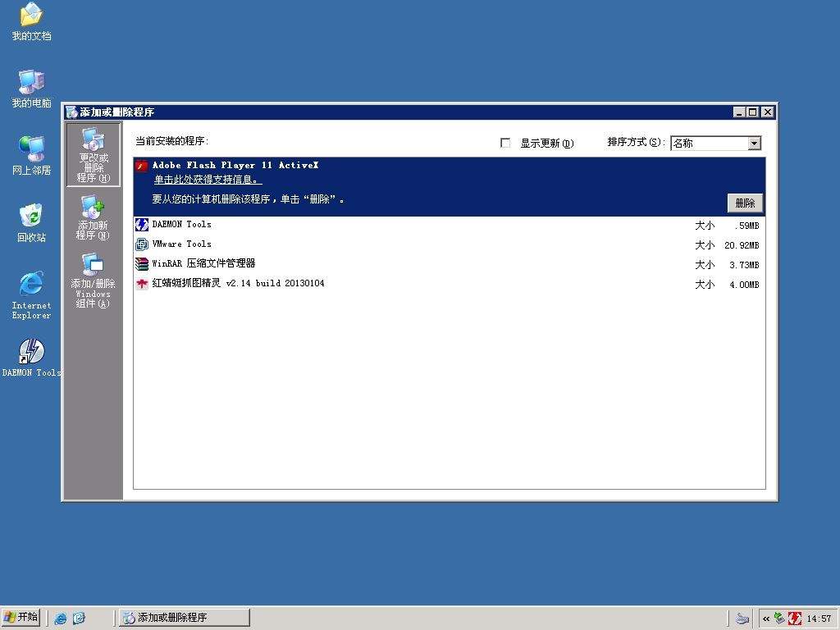Click the 删除 button
The width and height of the screenshot is (840, 630).
click(x=745, y=203)
